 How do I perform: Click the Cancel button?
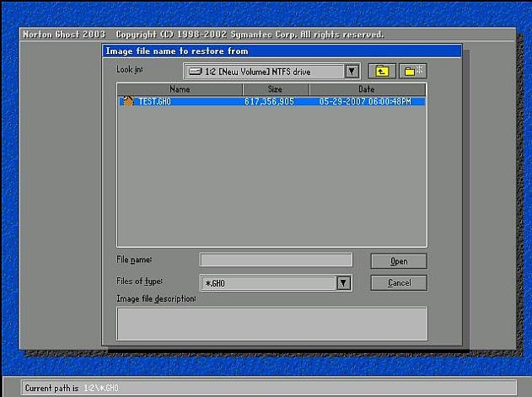click(399, 282)
